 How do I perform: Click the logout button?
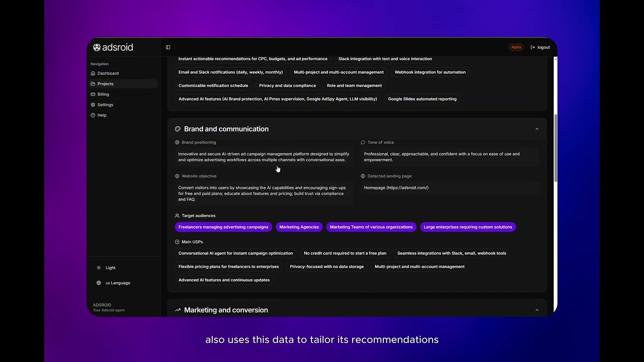(x=540, y=47)
